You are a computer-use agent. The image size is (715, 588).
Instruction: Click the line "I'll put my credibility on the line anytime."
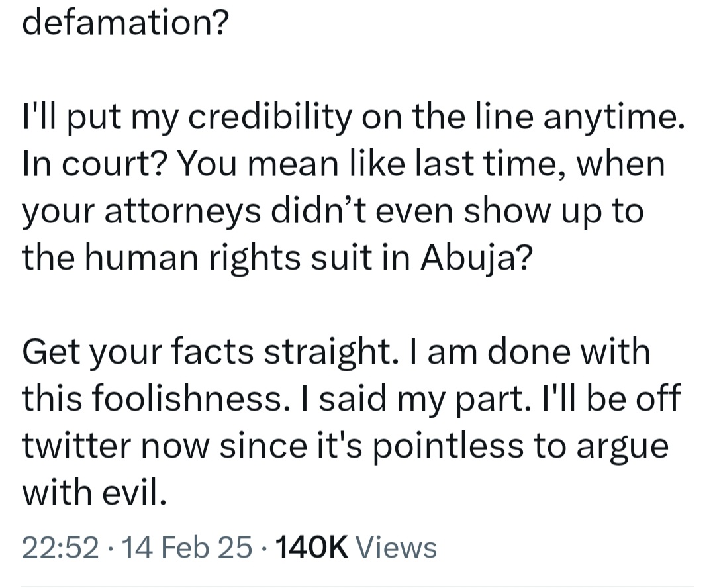[x=352, y=119]
